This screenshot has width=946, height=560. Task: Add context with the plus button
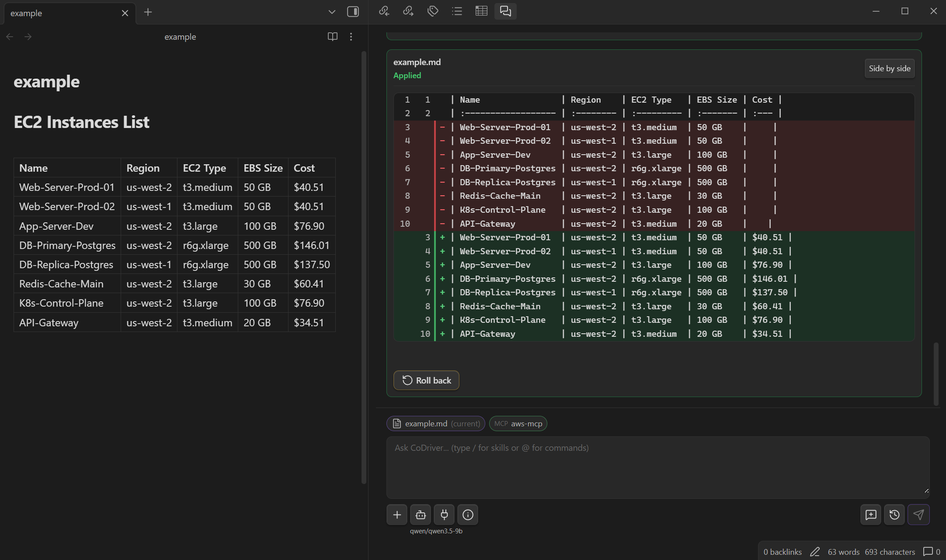(397, 515)
